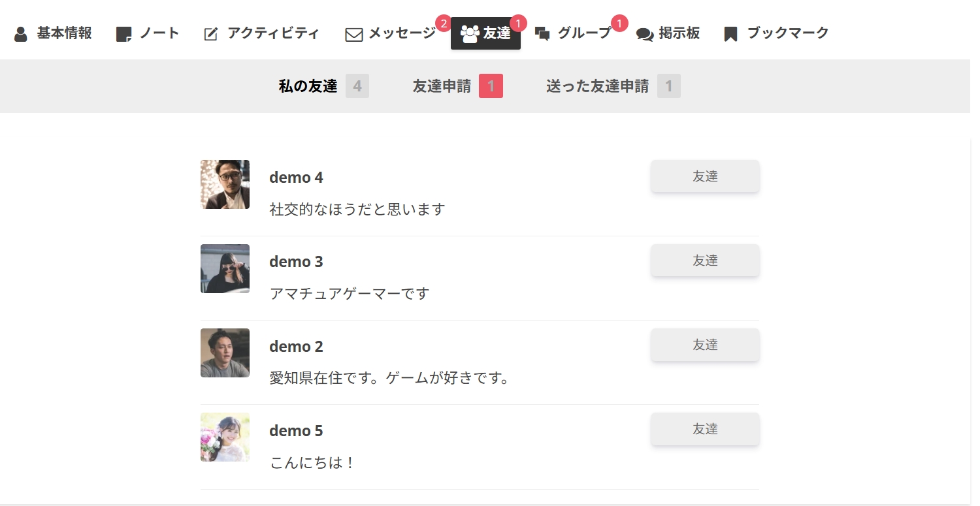Click the pencil edit icon for アクティビティ

210,34
